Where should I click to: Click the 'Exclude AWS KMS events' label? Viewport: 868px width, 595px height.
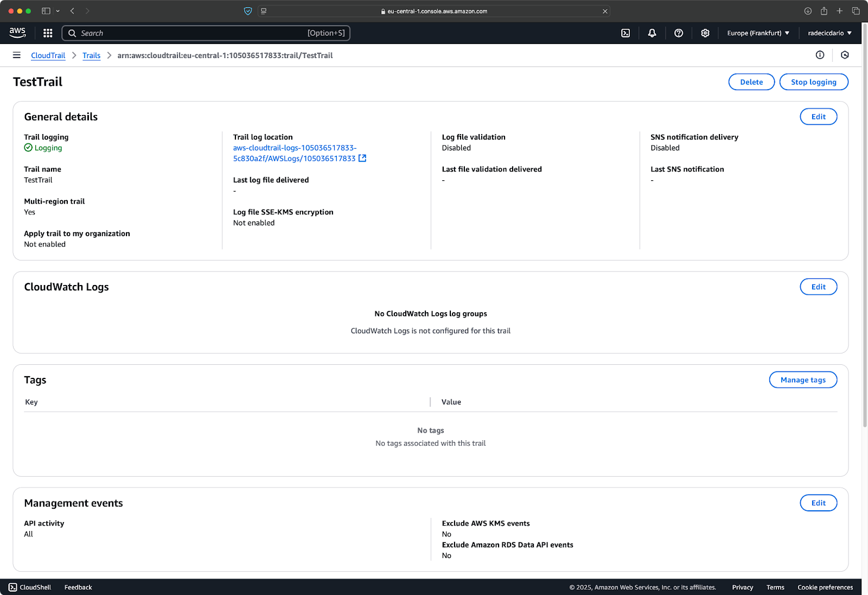pyautogui.click(x=486, y=523)
